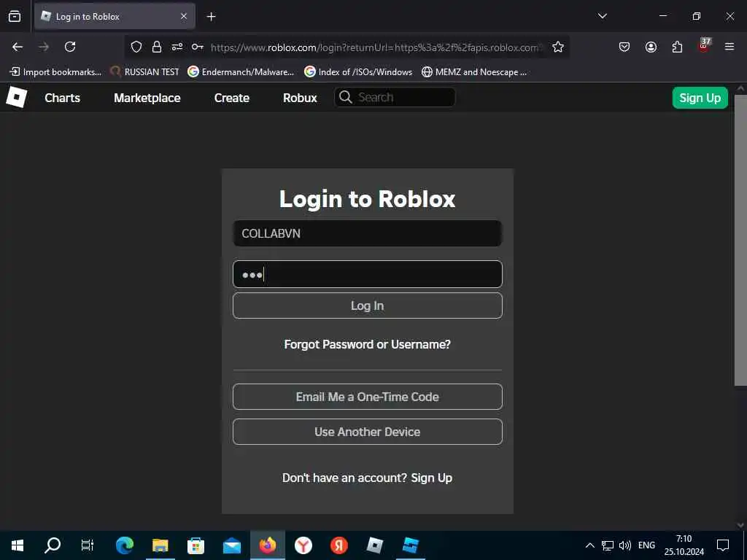Click Use Another Device button
The image size is (747, 560).
[x=368, y=432]
